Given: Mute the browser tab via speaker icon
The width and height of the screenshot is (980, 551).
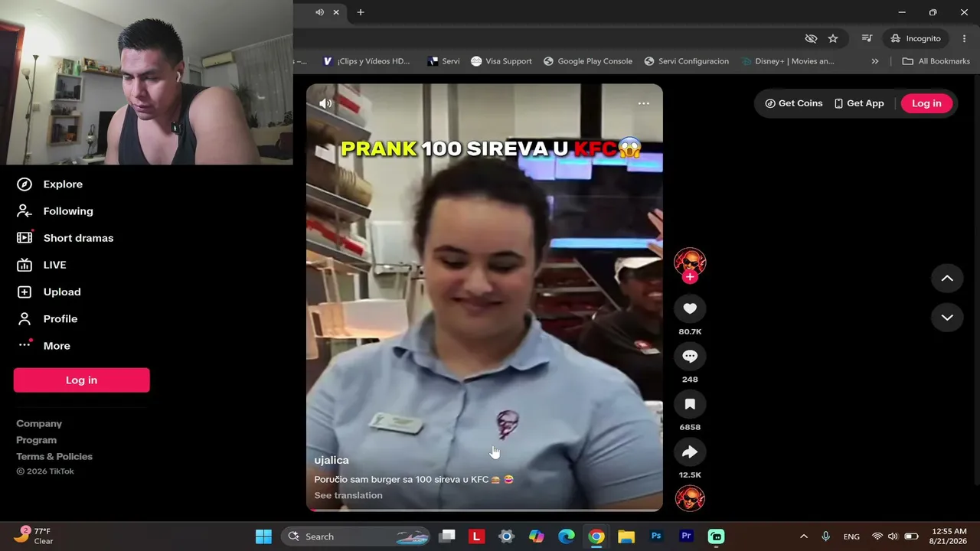Looking at the screenshot, I should tap(319, 12).
